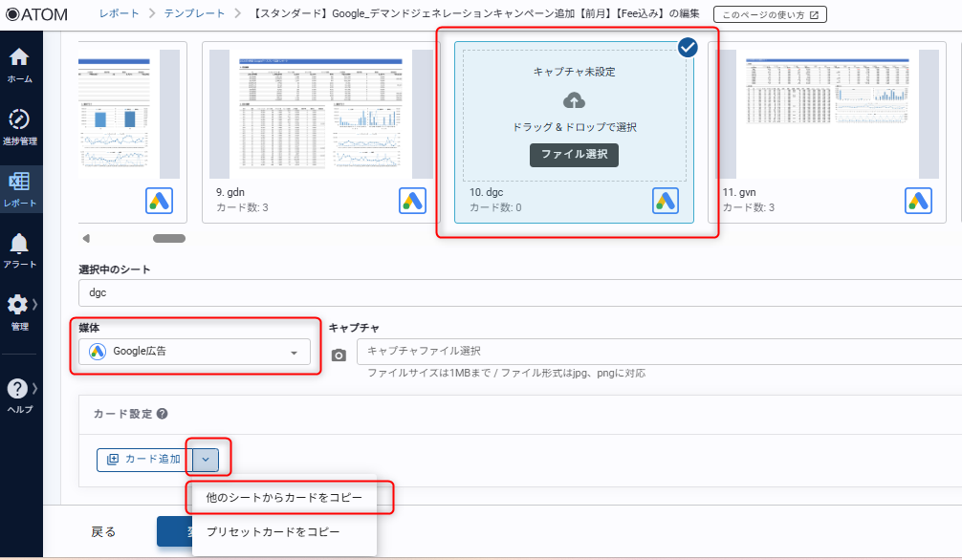Choose プリセットカードをコピー
This screenshot has width=962, height=560.
click(x=273, y=531)
